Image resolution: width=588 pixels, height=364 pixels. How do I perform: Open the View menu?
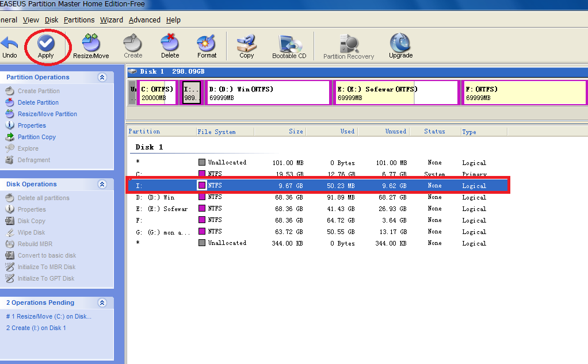coord(30,20)
